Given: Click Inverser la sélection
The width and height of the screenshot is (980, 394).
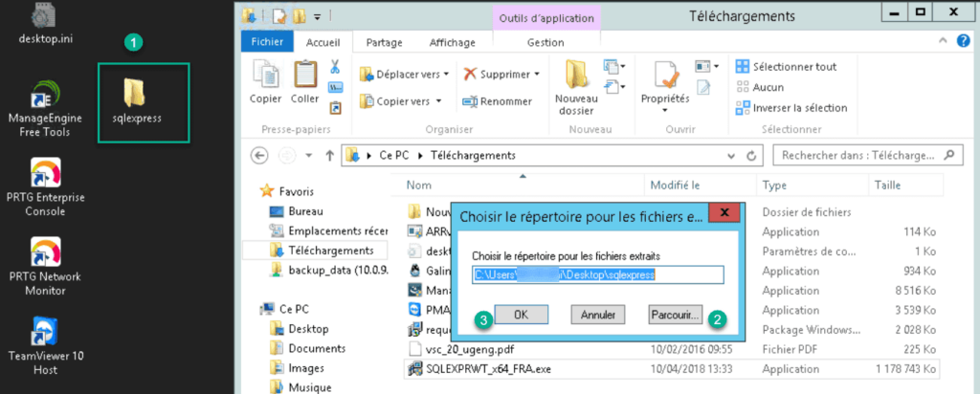Looking at the screenshot, I should point(791,108).
